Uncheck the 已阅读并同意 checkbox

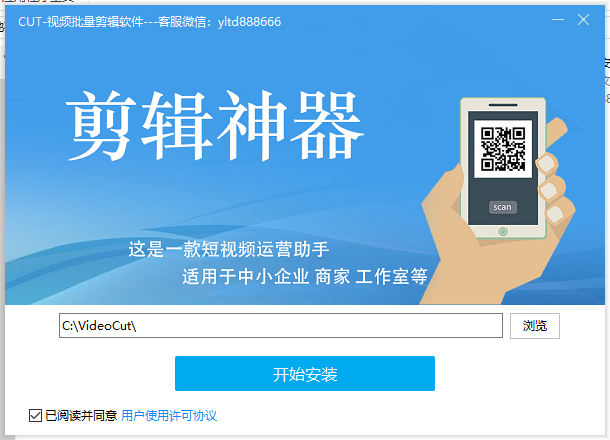[35, 415]
